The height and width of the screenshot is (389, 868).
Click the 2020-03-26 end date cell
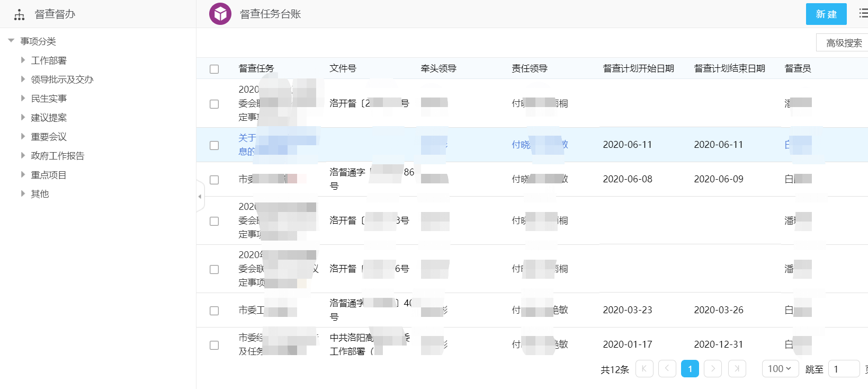(719, 310)
